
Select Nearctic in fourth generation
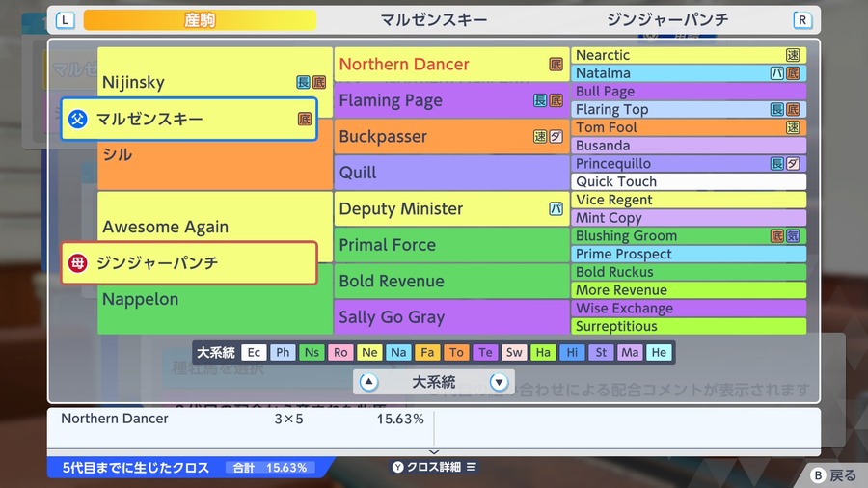click(689, 55)
